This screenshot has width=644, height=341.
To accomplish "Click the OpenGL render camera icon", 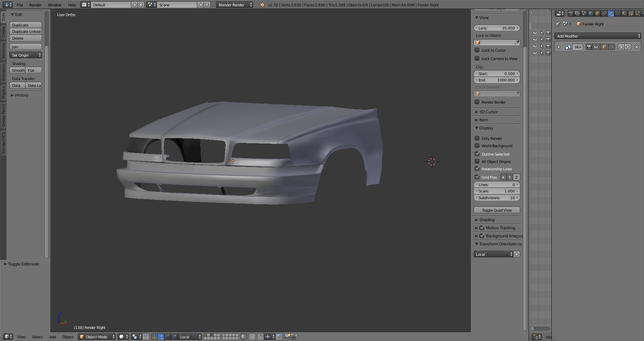I will click(x=287, y=337).
